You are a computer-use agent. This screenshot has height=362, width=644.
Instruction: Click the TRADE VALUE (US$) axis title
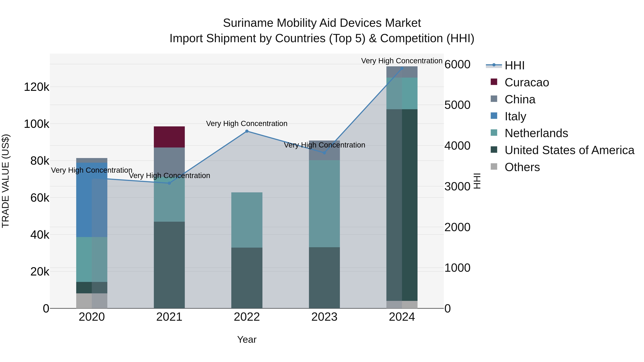click(x=6, y=181)
